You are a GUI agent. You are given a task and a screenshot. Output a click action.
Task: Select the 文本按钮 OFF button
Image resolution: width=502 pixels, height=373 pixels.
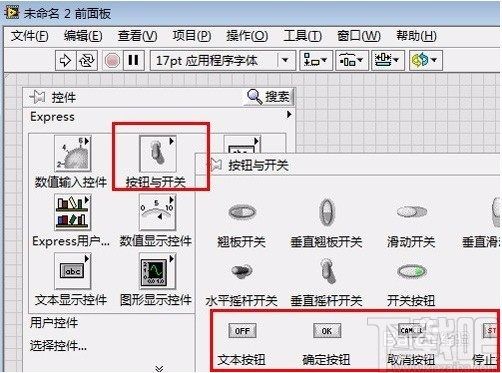(x=242, y=331)
